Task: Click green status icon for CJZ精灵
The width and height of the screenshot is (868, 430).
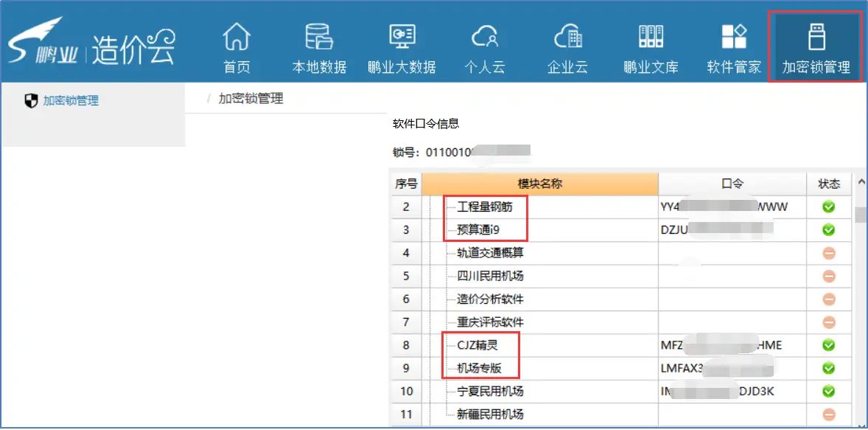Action: pyautogui.click(x=828, y=345)
